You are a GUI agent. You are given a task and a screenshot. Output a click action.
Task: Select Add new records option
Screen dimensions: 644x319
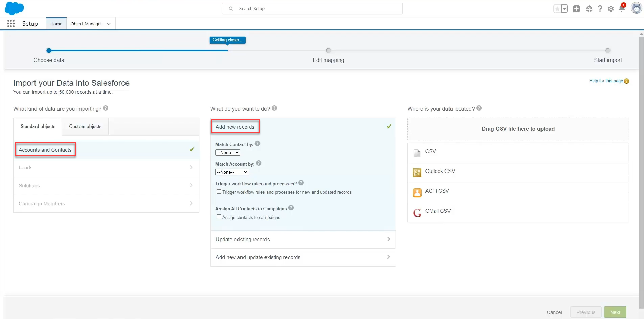click(303, 127)
